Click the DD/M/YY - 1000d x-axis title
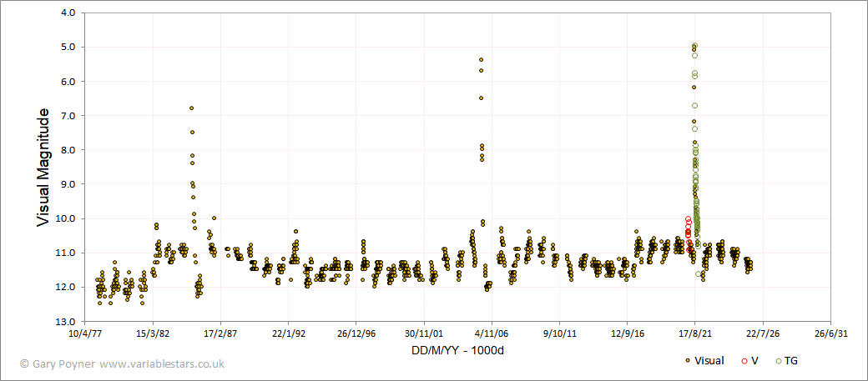Image resolution: width=868 pixels, height=381 pixels. (457, 351)
